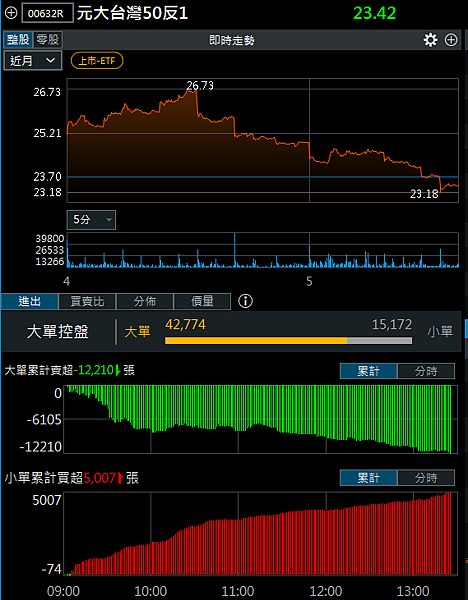Viewport: 468px width, 600px height.
Task: Click the 小單 volume value 15,172
Action: point(392,324)
